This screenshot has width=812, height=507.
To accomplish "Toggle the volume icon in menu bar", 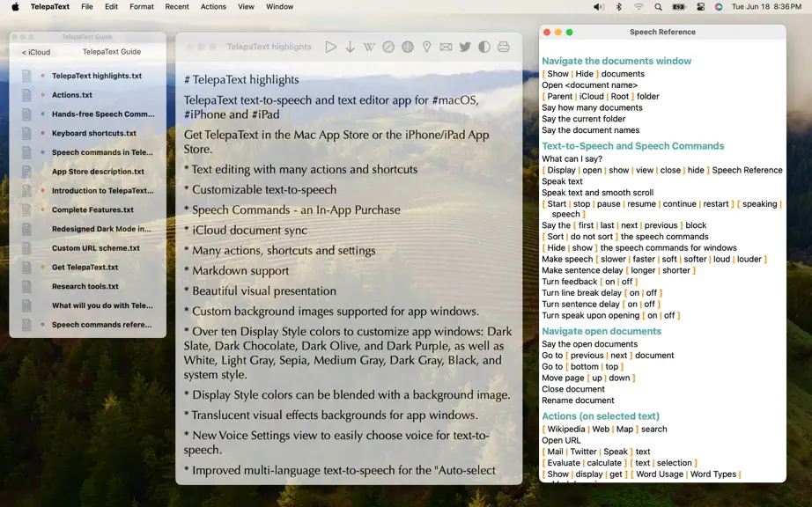I will point(599,7).
